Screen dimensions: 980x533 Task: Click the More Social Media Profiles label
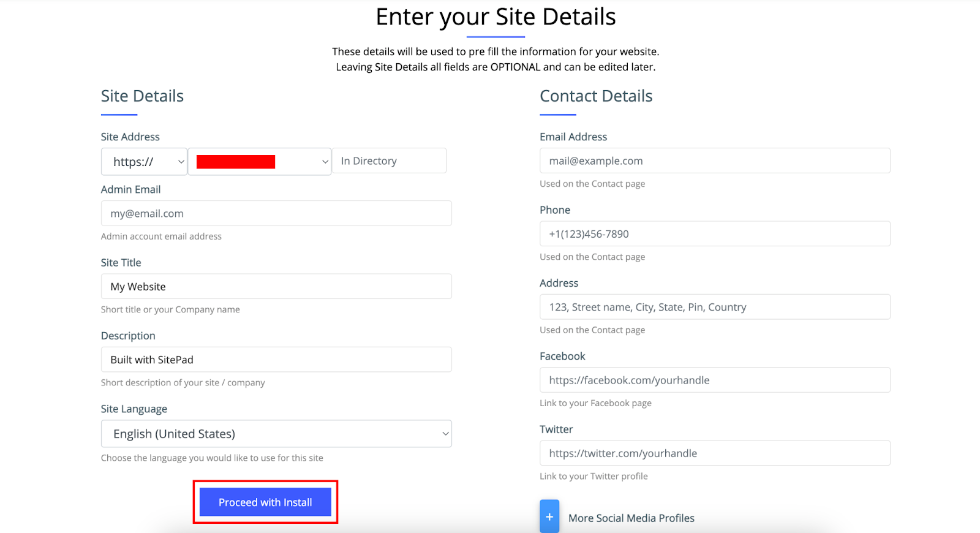tap(631, 518)
